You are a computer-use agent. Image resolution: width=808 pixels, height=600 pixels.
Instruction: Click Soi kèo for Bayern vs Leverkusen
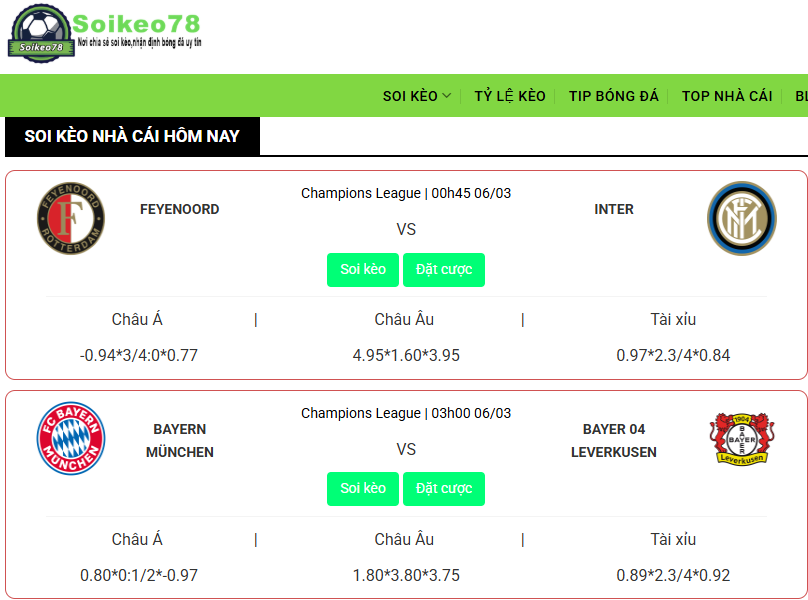[x=363, y=489]
